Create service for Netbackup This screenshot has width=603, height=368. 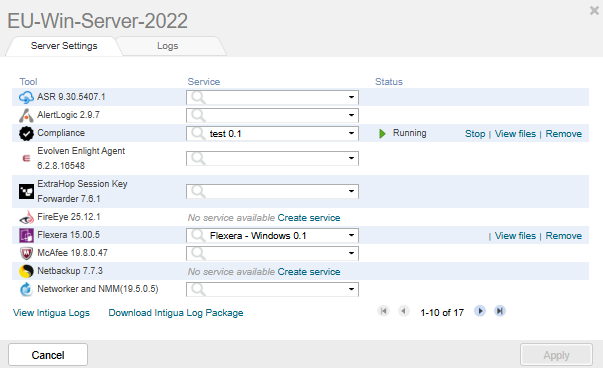click(309, 271)
